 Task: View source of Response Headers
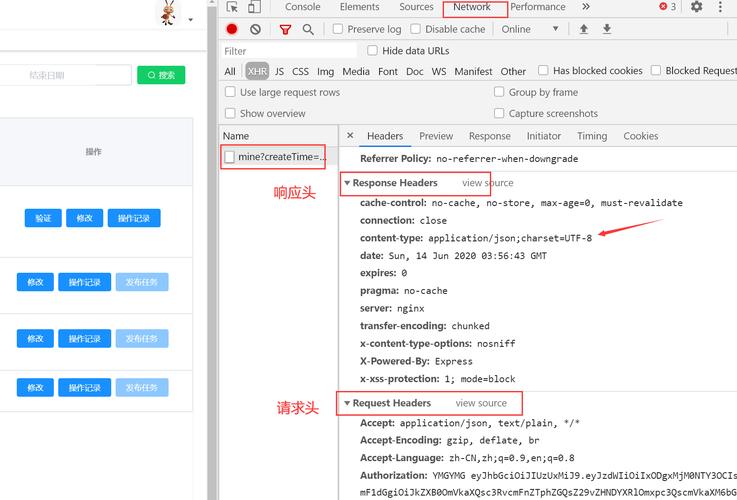(487, 183)
